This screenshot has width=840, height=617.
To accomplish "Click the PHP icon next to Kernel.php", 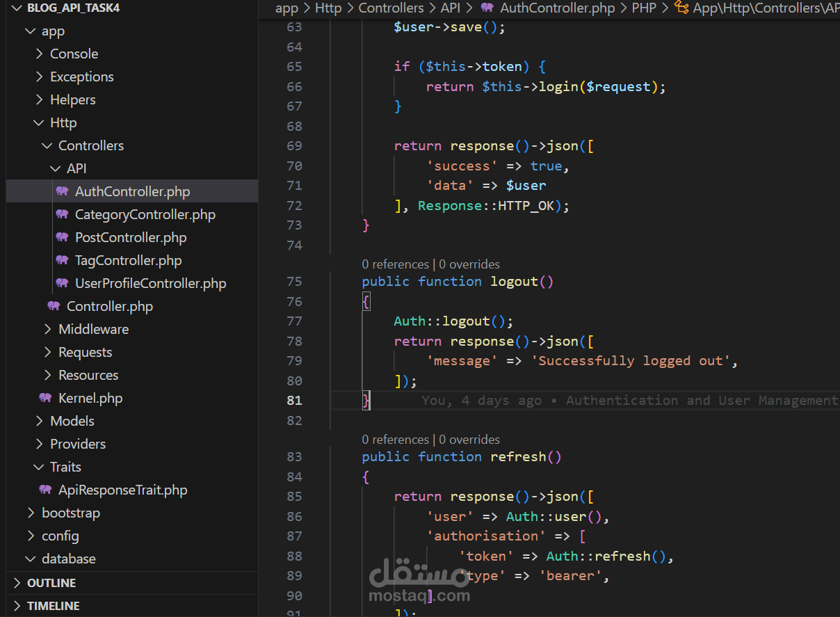I will tap(45, 398).
